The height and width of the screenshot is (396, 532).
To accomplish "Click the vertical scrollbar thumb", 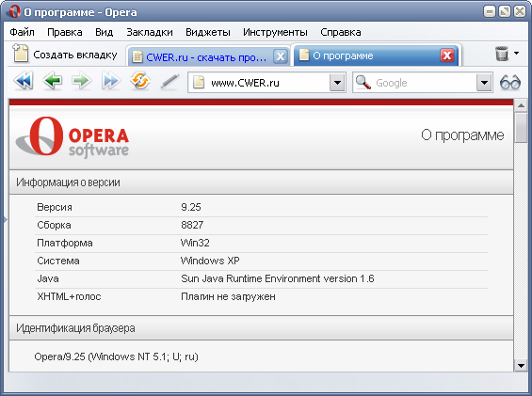I will click(521, 128).
